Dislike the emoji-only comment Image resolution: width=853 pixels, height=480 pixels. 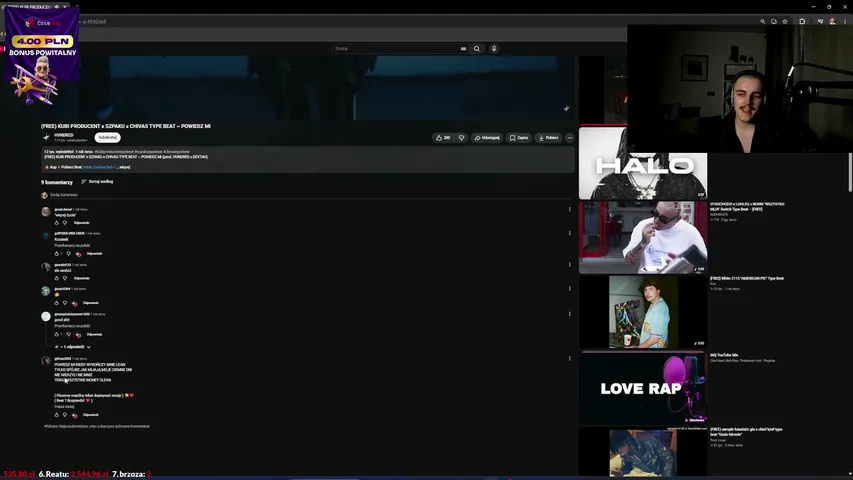[x=65, y=303]
